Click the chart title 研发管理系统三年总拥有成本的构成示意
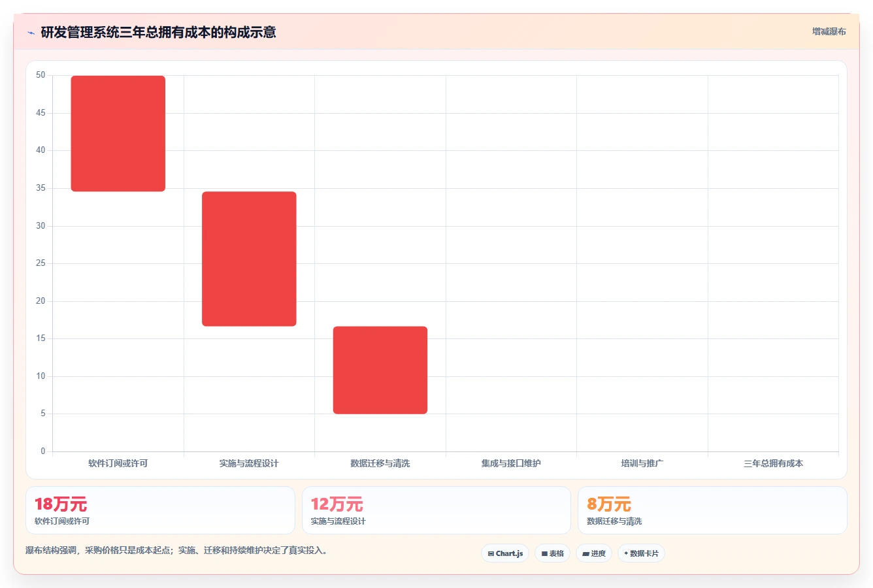Image resolution: width=873 pixels, height=588 pixels. (x=158, y=32)
